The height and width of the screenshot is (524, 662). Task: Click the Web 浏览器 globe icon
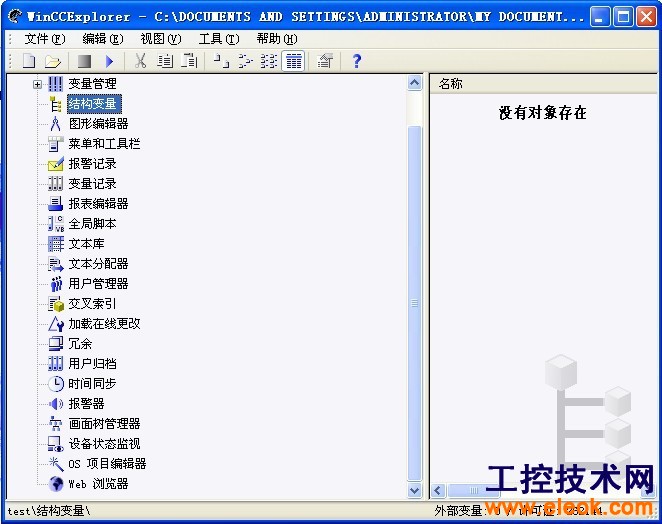point(55,484)
